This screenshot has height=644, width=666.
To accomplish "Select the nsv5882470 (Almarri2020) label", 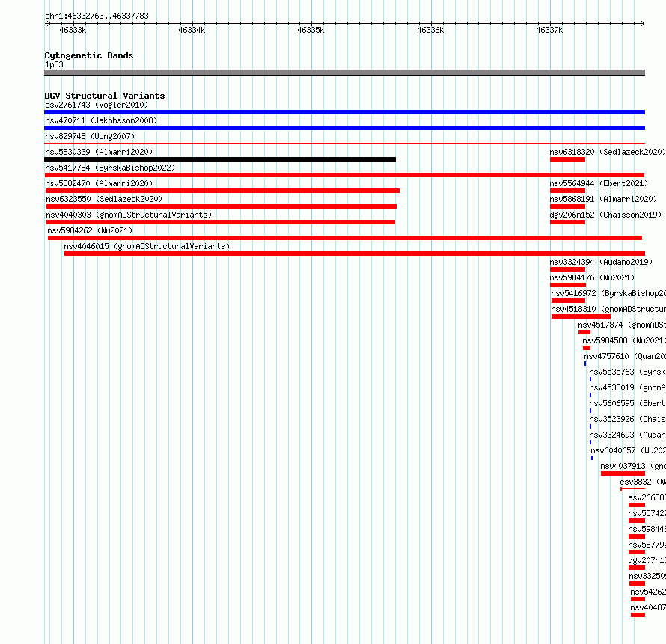I will tap(99, 183).
